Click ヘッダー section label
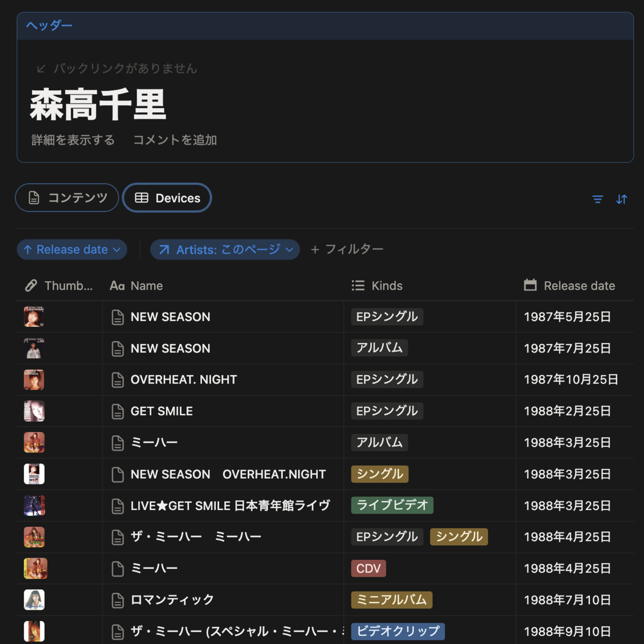 tap(49, 25)
